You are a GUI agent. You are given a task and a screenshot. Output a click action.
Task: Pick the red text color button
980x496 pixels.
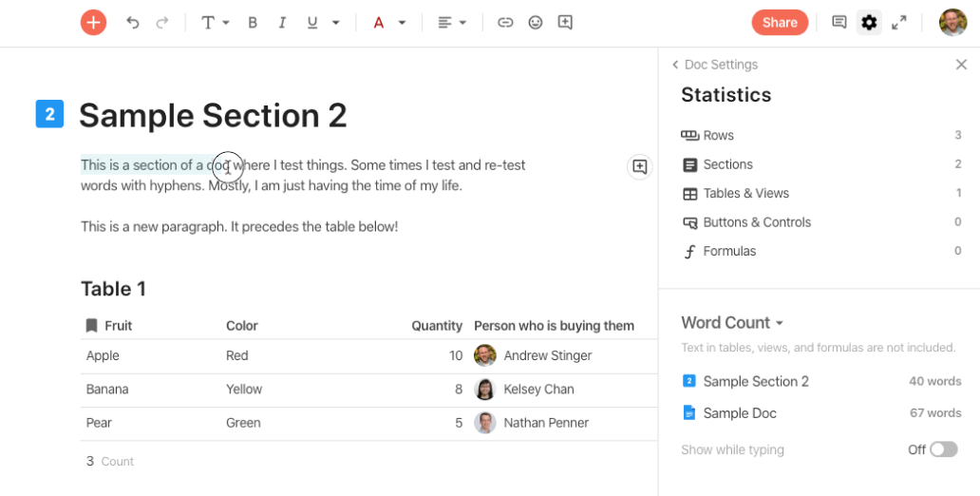[x=379, y=23]
